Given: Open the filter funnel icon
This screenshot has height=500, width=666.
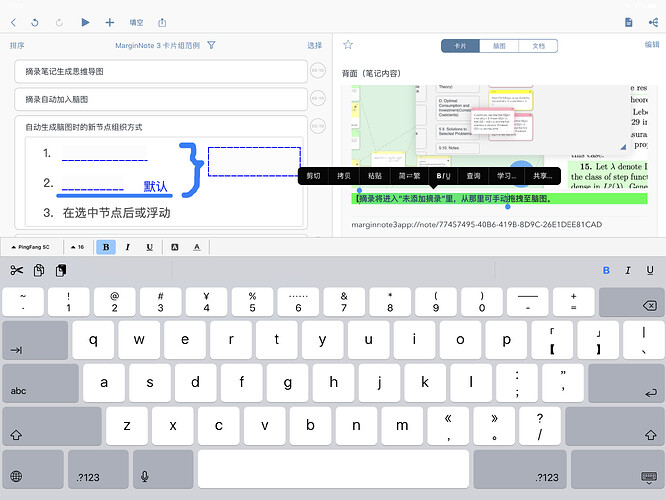Looking at the screenshot, I should pyautogui.click(x=211, y=45).
